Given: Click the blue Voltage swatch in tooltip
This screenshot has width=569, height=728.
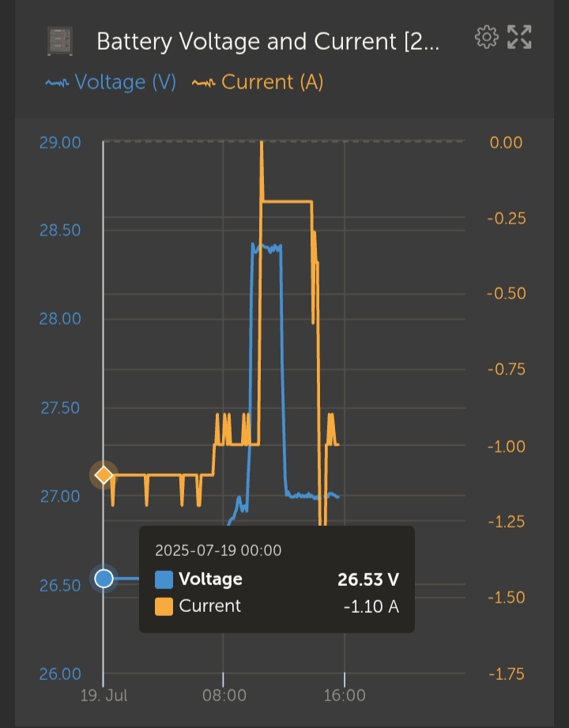Looking at the screenshot, I should 164,580.
